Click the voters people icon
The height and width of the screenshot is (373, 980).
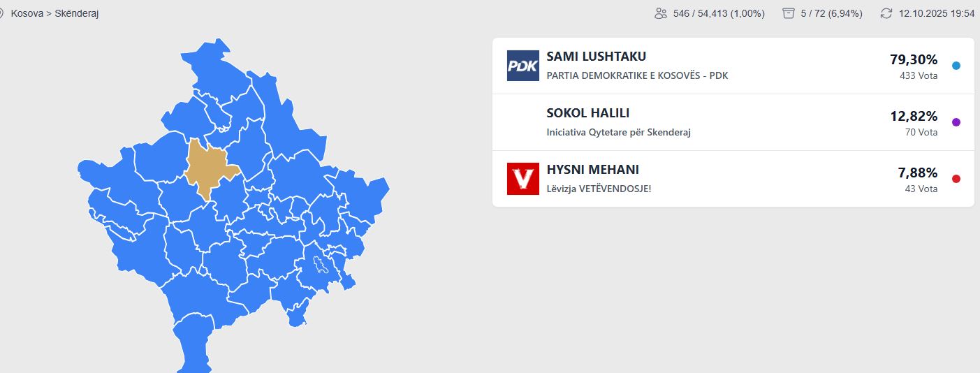click(x=661, y=13)
